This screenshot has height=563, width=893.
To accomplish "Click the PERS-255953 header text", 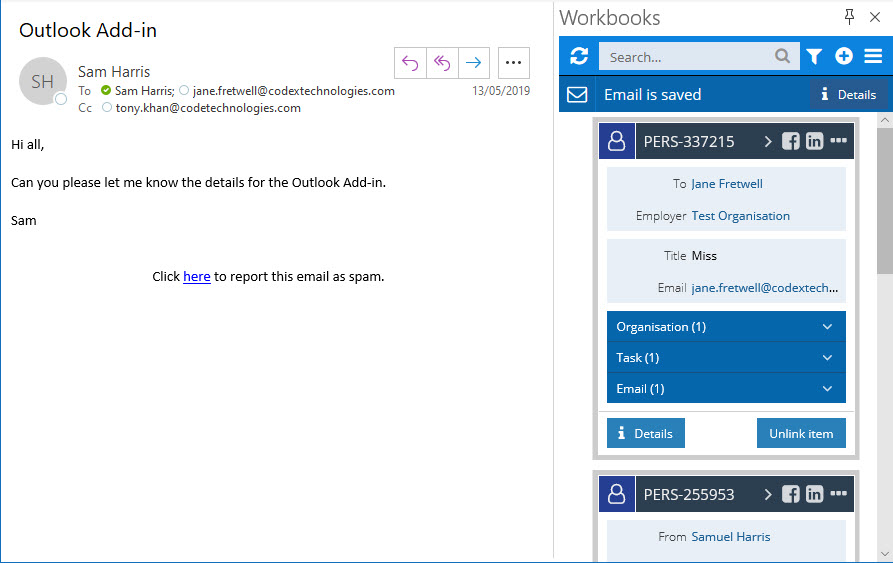I will (689, 494).
